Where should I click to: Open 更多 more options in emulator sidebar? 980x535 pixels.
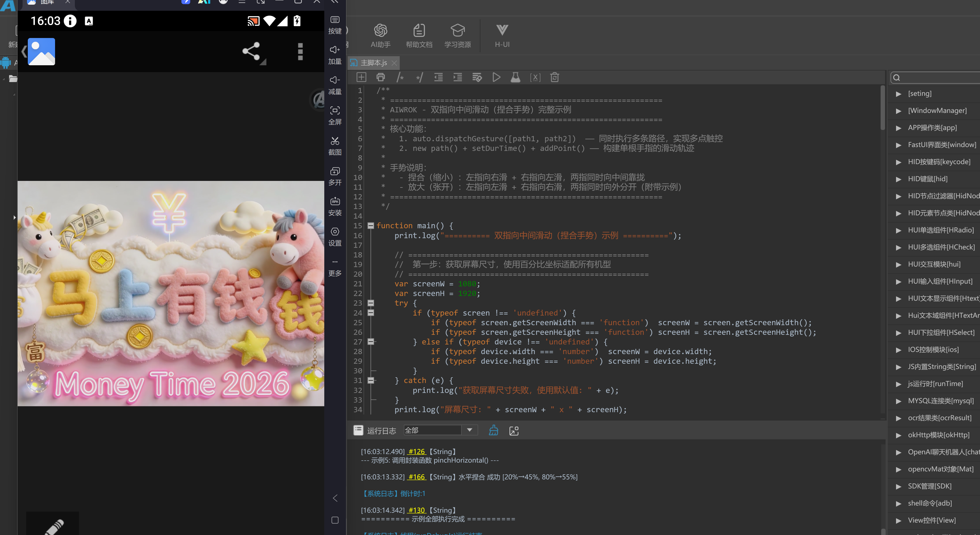pos(335,268)
